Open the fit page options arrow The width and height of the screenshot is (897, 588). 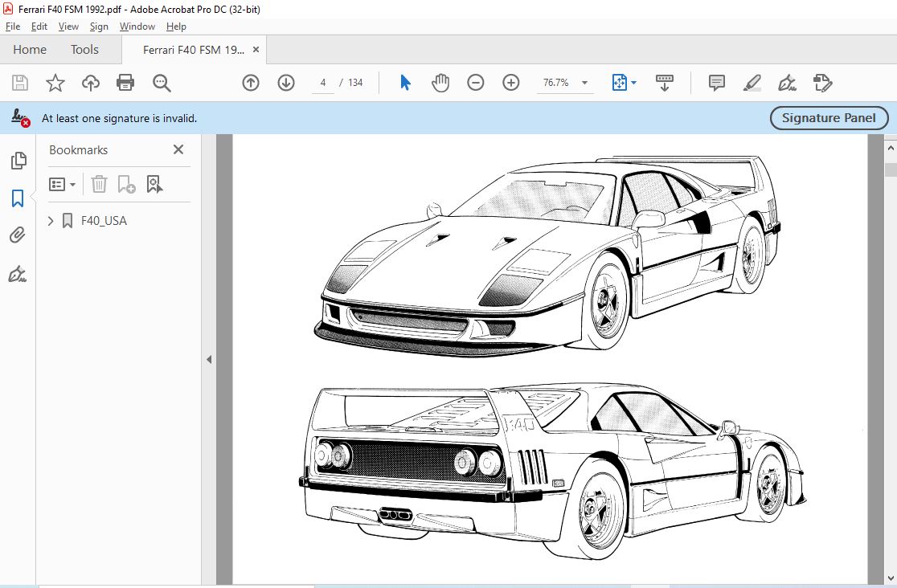(x=634, y=83)
